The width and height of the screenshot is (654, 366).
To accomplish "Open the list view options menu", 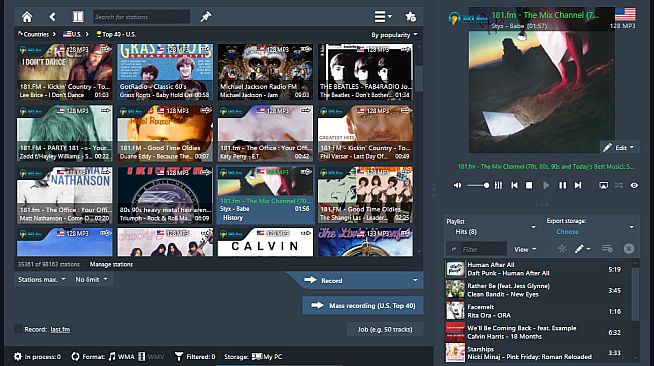I will 382,17.
